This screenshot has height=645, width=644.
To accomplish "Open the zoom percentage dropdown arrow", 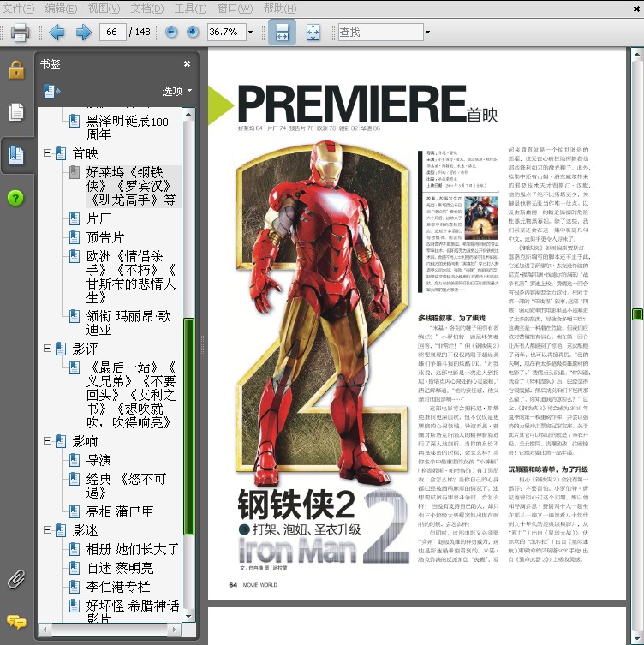I will (250, 32).
